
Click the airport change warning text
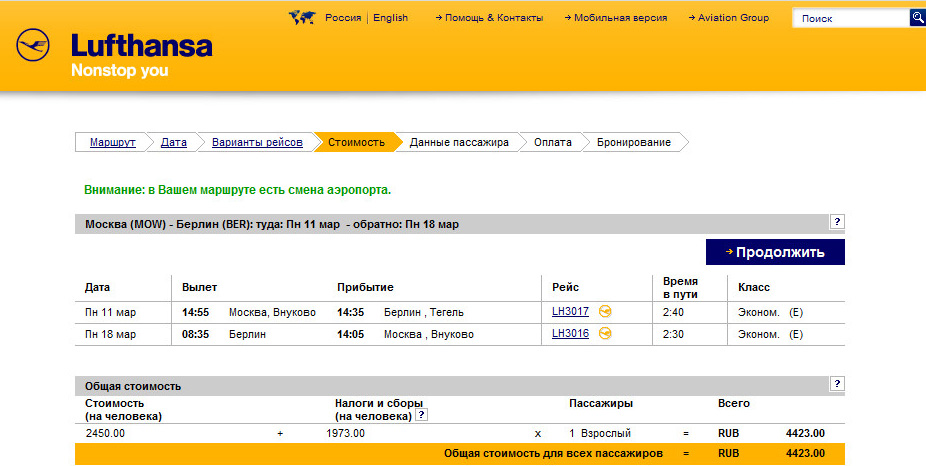click(x=237, y=190)
